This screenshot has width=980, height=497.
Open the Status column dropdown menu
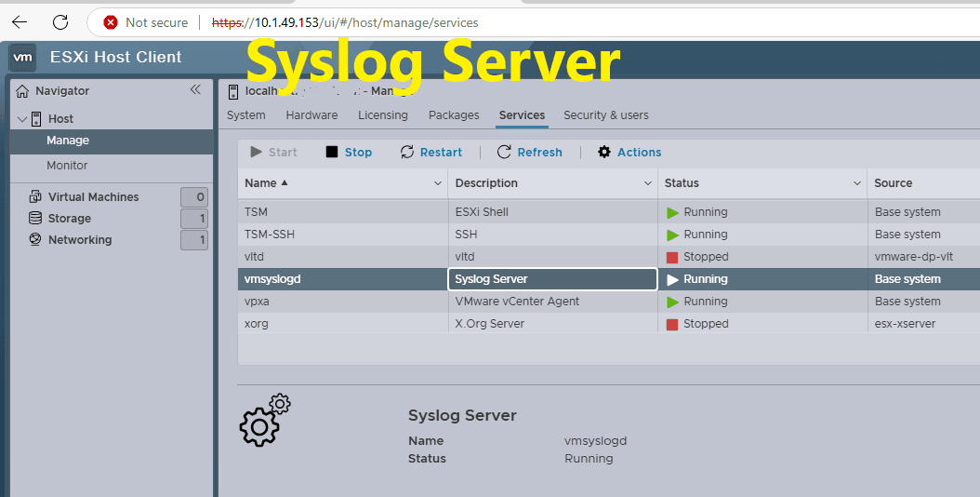pos(857,183)
